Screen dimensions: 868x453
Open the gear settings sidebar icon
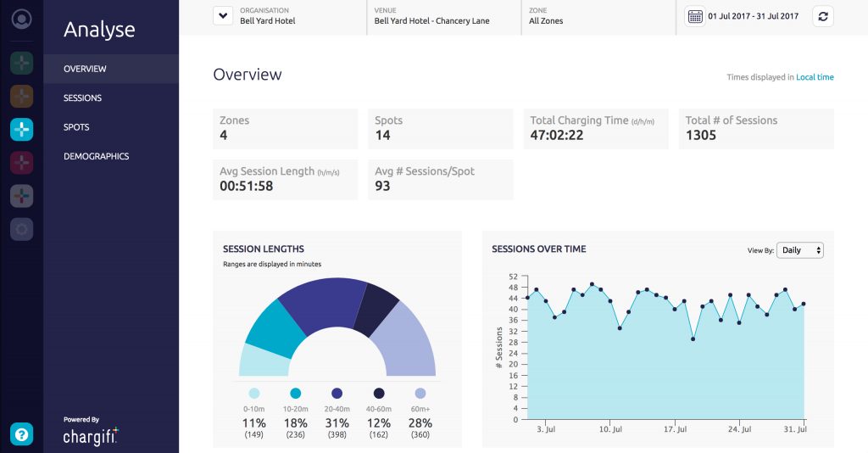coord(21,229)
